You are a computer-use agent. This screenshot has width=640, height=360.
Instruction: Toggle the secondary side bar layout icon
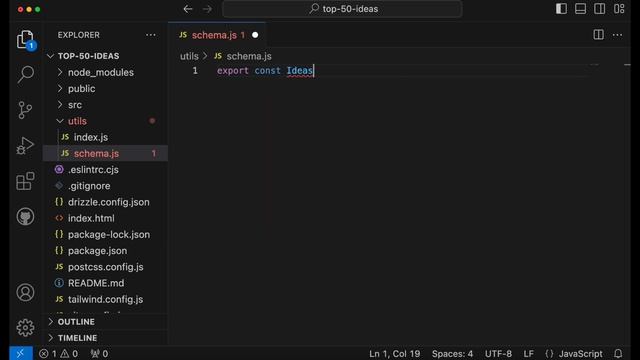[600, 9]
